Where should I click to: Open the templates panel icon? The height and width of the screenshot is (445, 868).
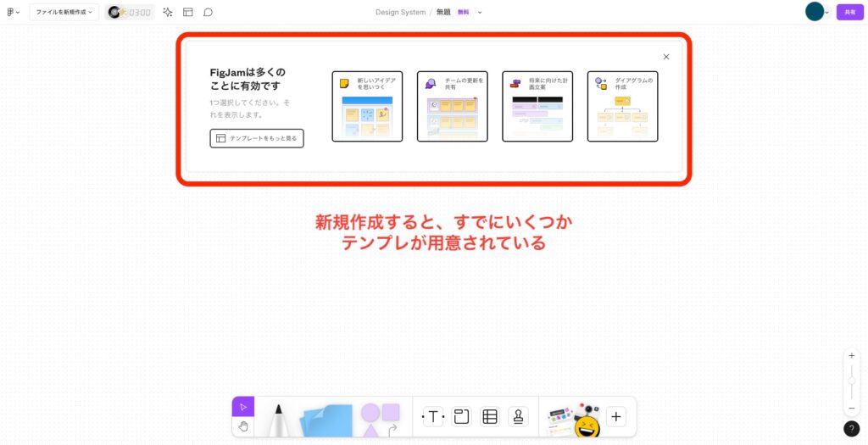click(x=188, y=12)
